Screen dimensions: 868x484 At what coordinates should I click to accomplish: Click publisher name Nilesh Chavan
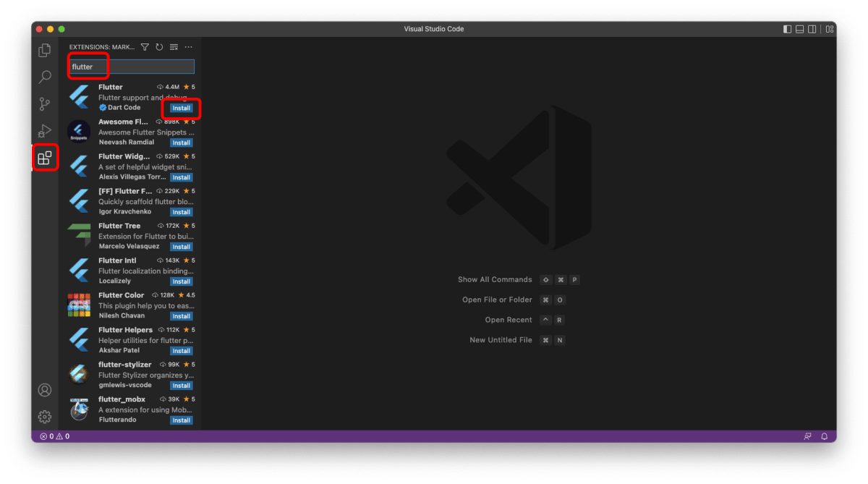coord(122,315)
